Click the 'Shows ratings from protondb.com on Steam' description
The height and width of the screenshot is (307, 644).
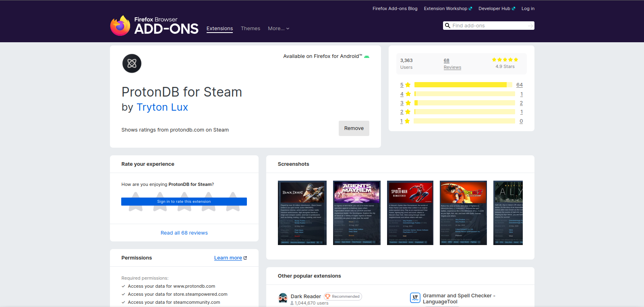click(x=175, y=130)
